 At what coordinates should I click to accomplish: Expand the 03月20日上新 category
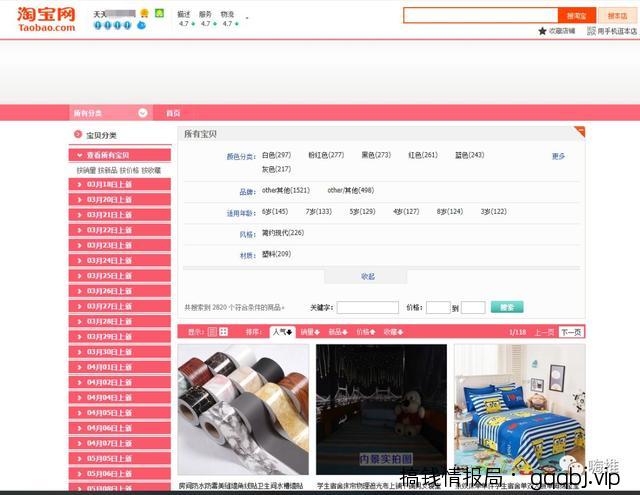120,200
